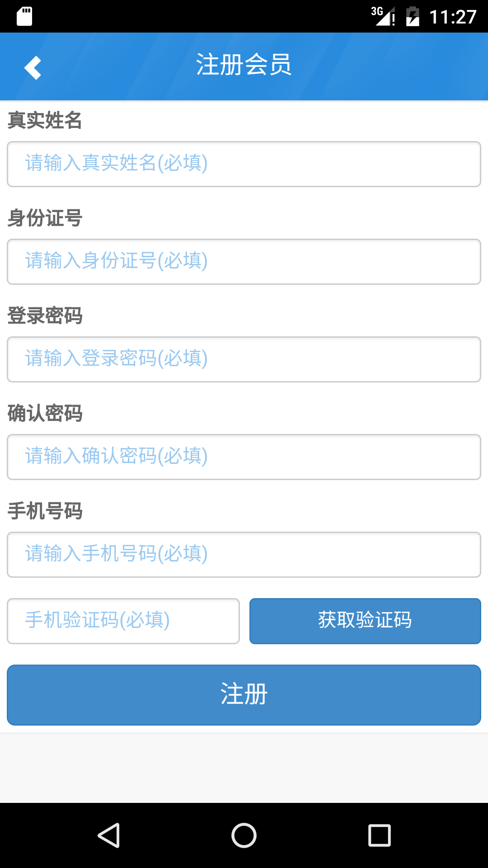Focus the login password (登录密码) field
This screenshot has height=868, width=488.
(244, 359)
